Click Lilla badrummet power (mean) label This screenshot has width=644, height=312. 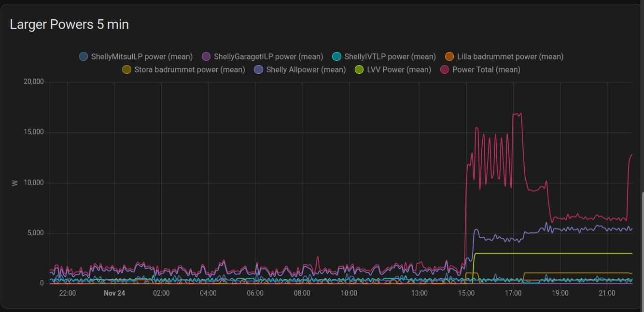pos(510,56)
